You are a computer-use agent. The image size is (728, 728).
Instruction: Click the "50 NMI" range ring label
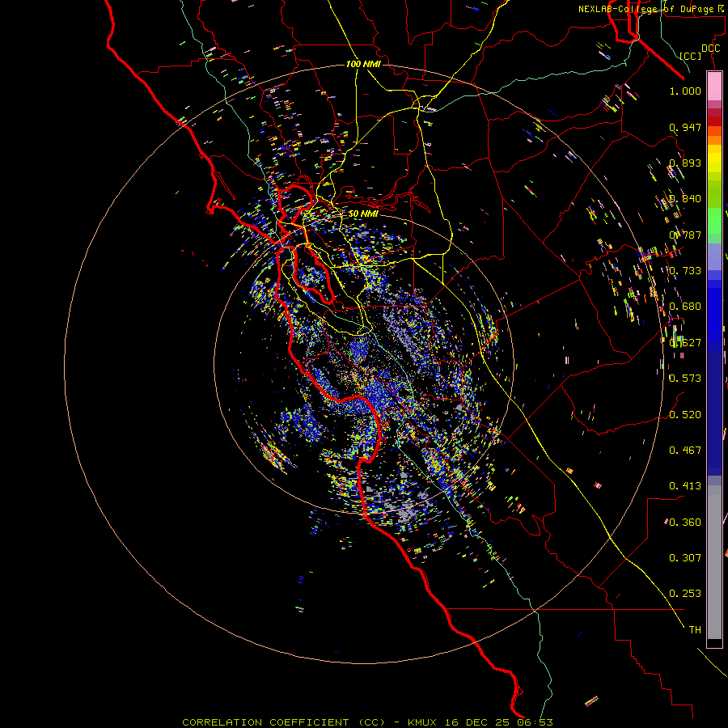[363, 214]
